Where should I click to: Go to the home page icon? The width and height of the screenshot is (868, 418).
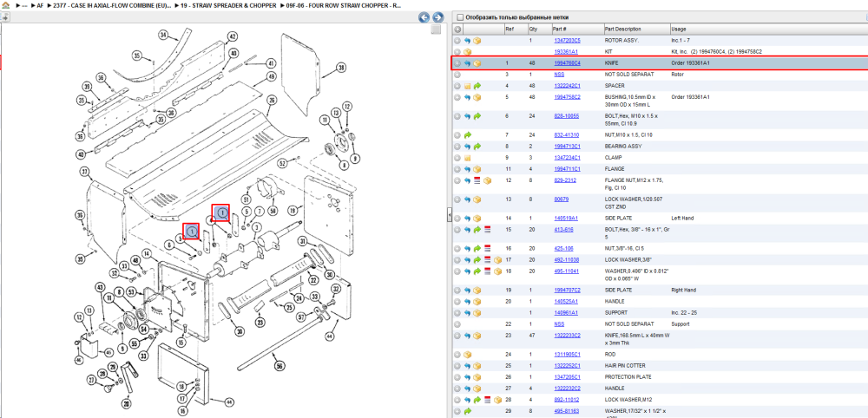click(x=5, y=5)
